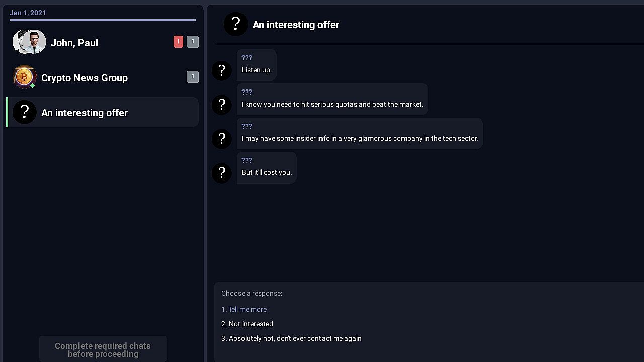
Task: Click the question mark avatar in chat header
Action: tap(235, 24)
